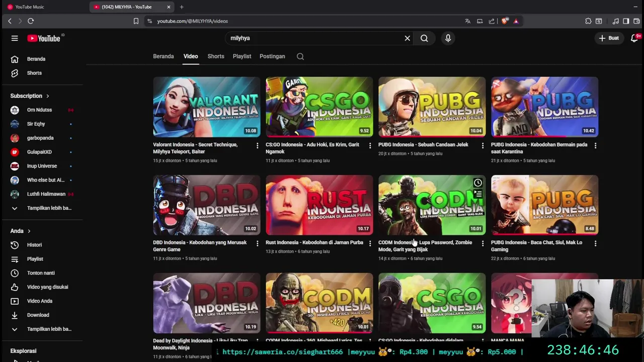Play the DBD Indonesia Genre Game thumbnail
This screenshot has height=362, width=644.
[207, 205]
